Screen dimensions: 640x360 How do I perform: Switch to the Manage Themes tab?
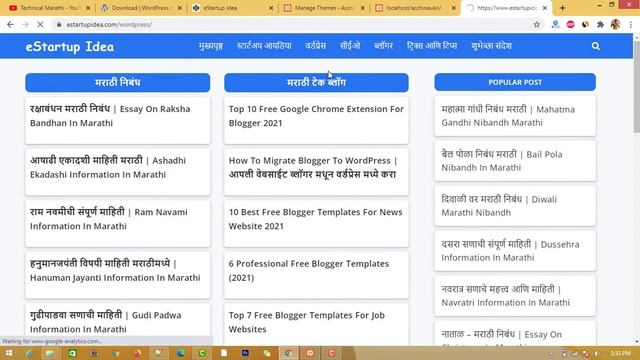(324, 8)
